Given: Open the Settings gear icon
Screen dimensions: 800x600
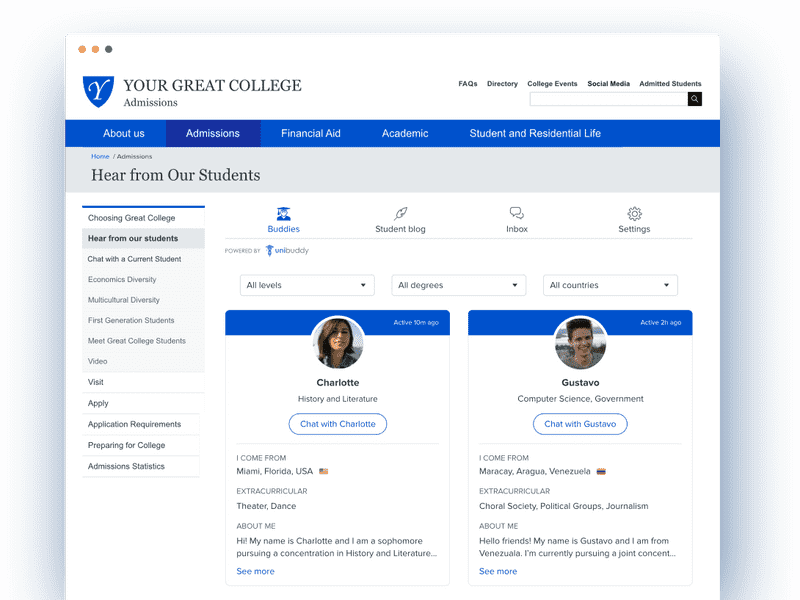Looking at the screenshot, I should point(634,213).
